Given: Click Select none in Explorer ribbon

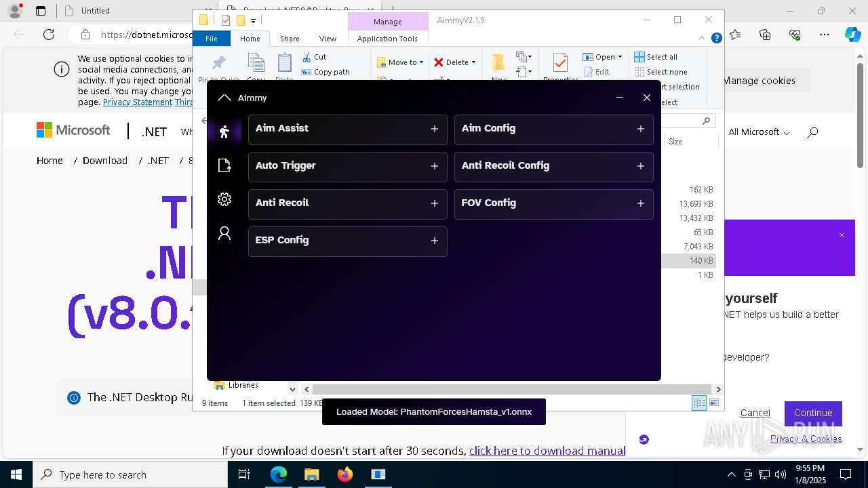Looking at the screenshot, I should (661, 72).
